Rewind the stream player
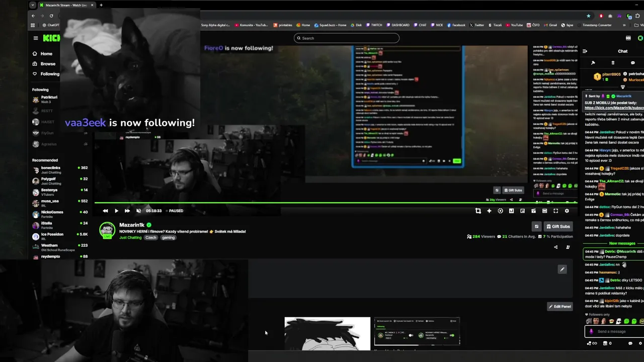Image resolution: width=644 pixels, height=362 pixels. [x=105, y=211]
